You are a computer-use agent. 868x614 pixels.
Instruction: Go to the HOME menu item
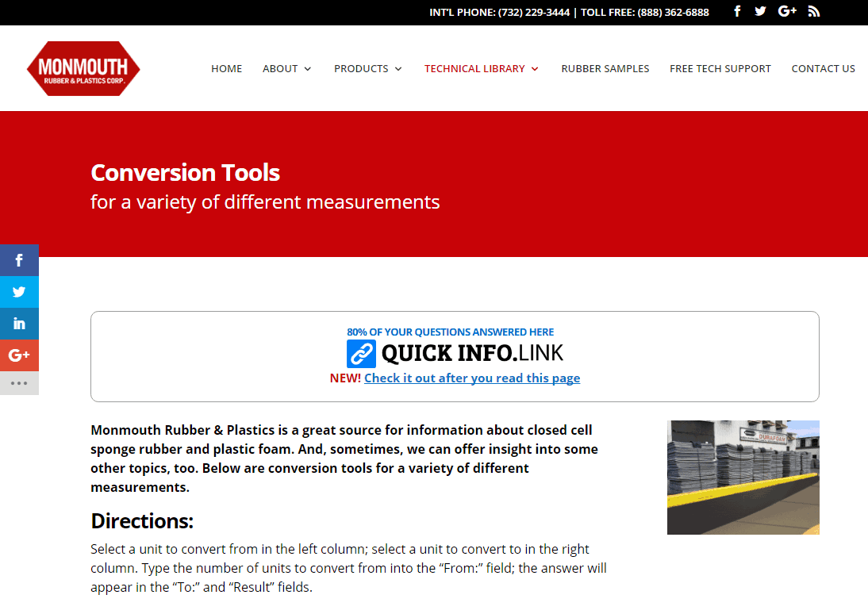click(x=226, y=68)
